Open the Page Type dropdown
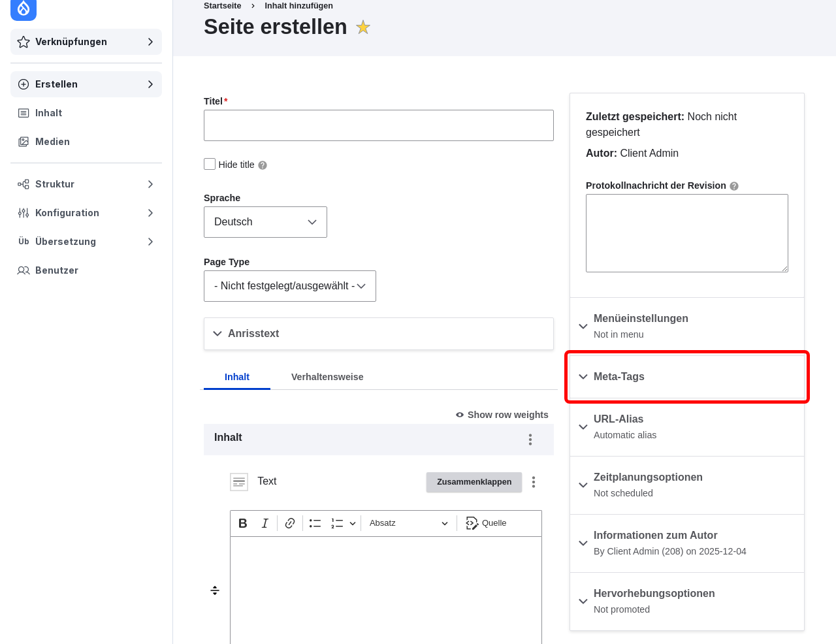Image resolution: width=836 pixels, height=644 pixels. pyautogui.click(x=290, y=286)
